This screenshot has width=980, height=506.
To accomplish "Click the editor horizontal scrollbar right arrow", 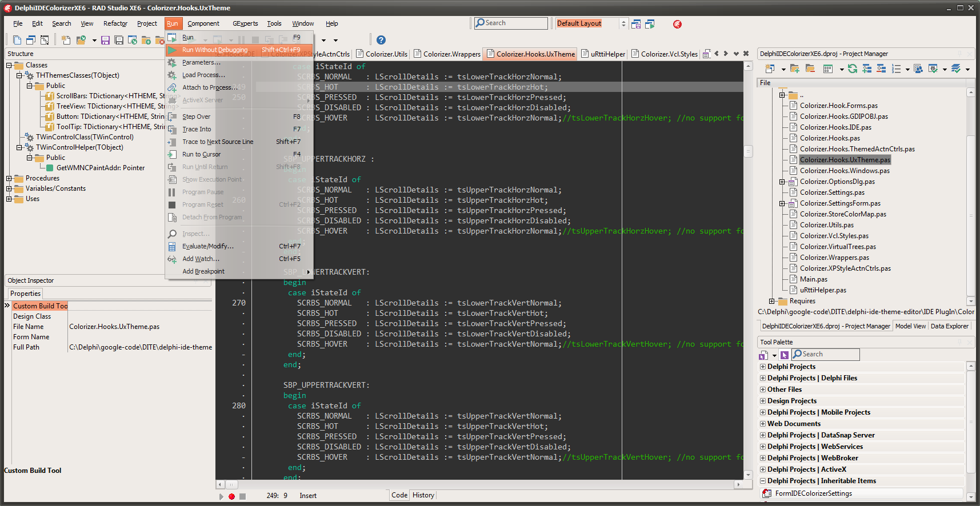I will click(738, 484).
